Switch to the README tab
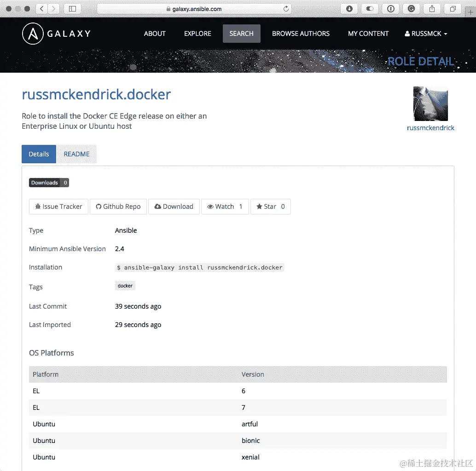The image size is (476, 471). click(76, 154)
